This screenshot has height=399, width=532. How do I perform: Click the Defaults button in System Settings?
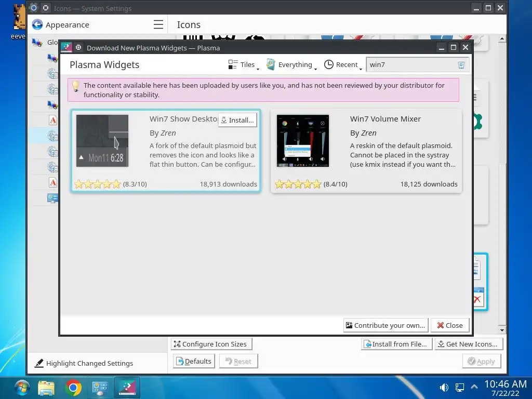pyautogui.click(x=194, y=362)
